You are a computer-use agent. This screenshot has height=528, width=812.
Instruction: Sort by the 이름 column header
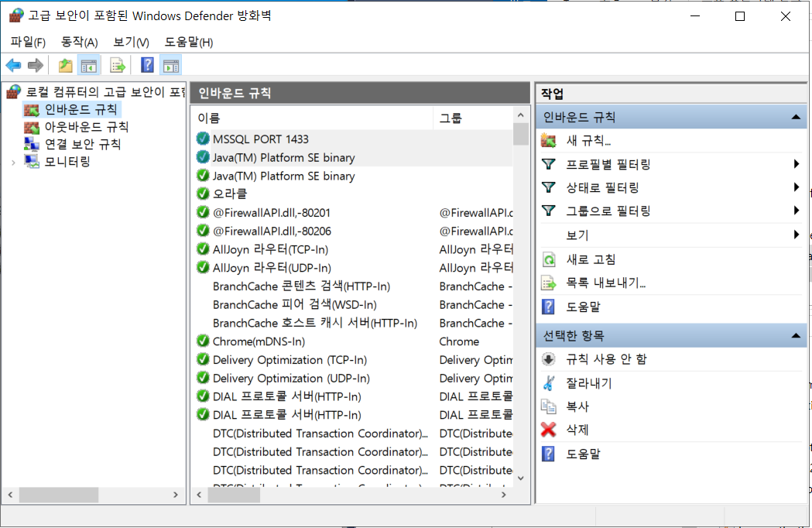[x=312, y=118]
